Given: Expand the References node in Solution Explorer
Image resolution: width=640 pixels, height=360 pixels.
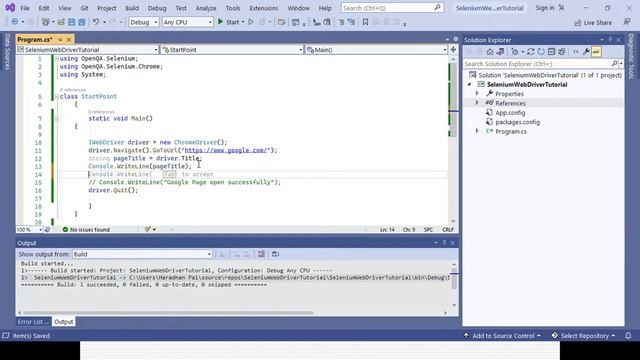Looking at the screenshot, I should [x=477, y=103].
